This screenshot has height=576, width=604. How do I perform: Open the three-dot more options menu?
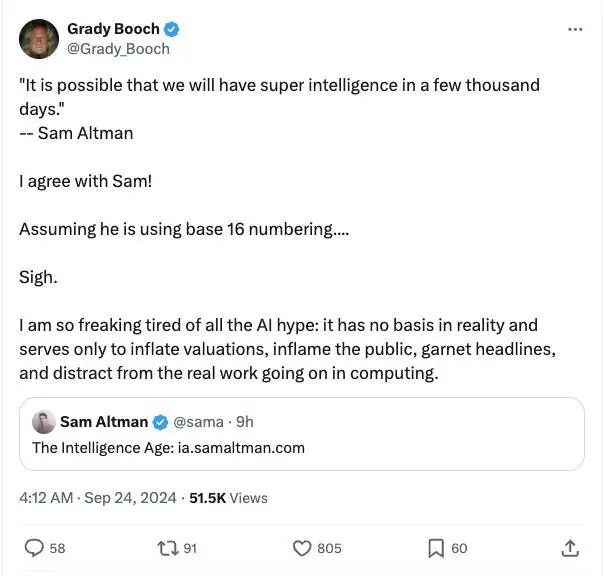point(574,30)
